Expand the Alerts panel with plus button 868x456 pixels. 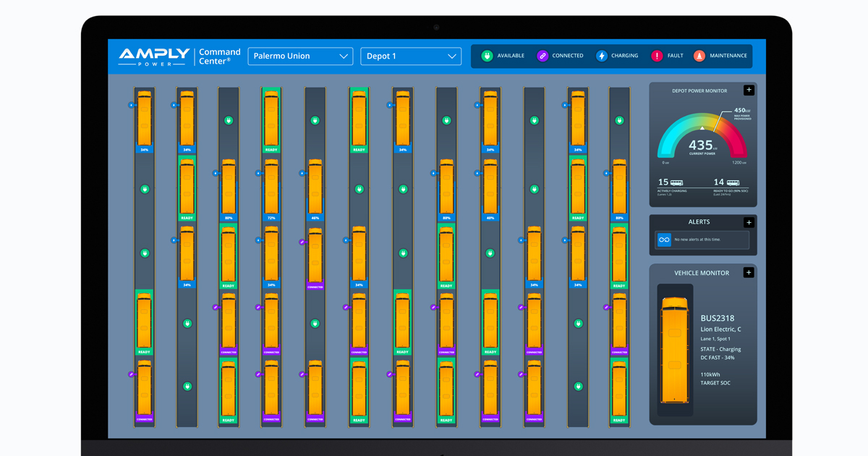coord(749,222)
